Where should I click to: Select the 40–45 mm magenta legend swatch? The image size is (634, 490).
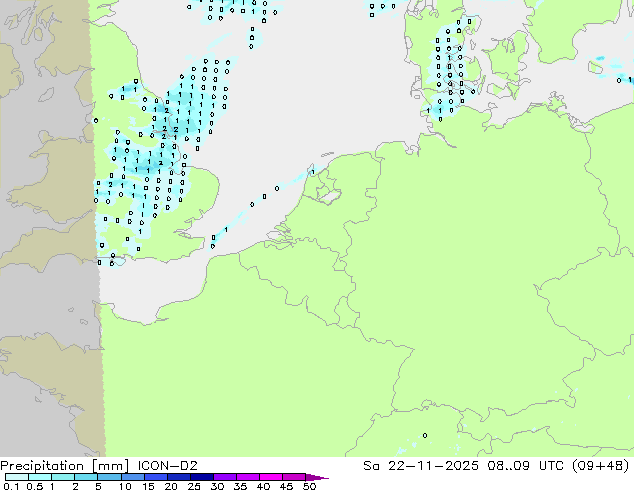click(x=271, y=477)
